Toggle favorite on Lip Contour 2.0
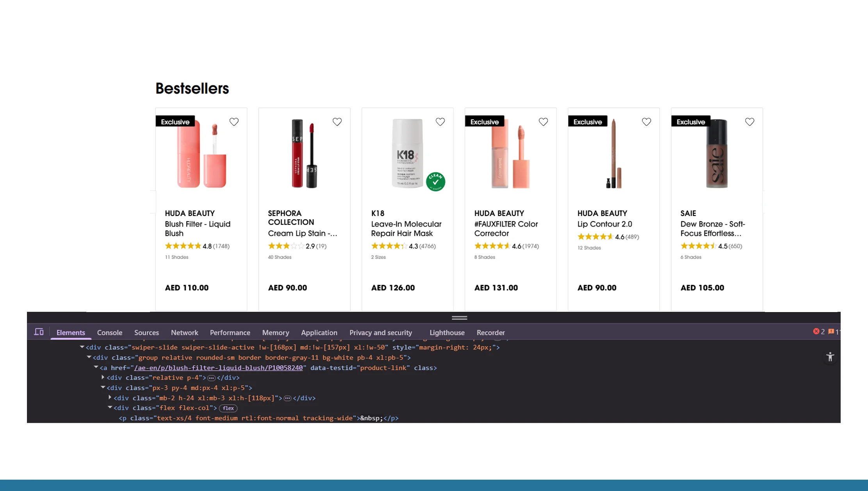 (x=646, y=122)
